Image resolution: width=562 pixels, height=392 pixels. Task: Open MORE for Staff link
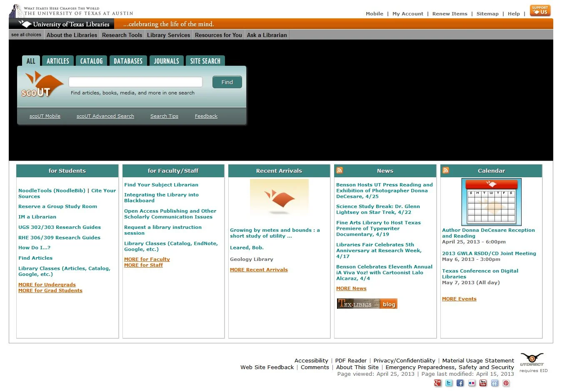click(143, 265)
